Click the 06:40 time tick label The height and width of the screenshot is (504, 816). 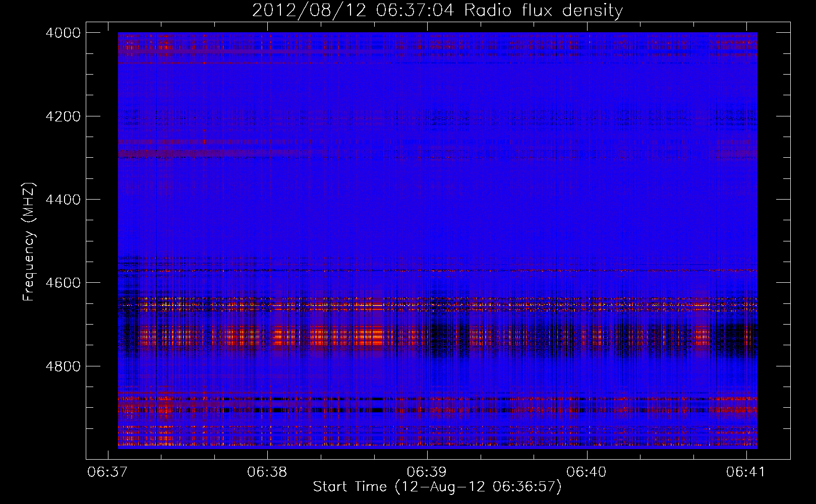(587, 472)
